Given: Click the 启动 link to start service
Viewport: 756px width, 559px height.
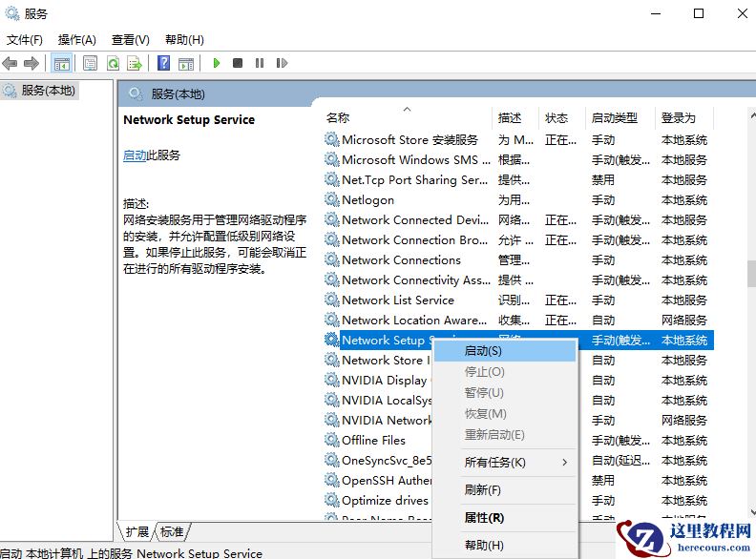Looking at the screenshot, I should point(135,155).
